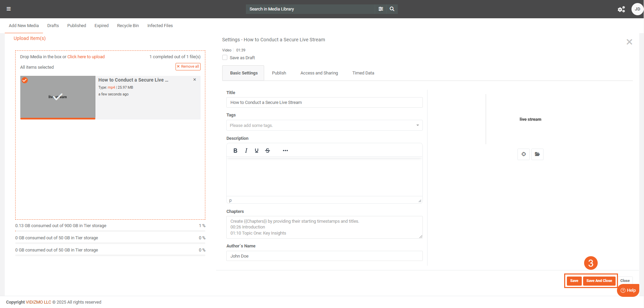Open the hamburger navigation menu
This screenshot has width=644, height=308.
9,9
